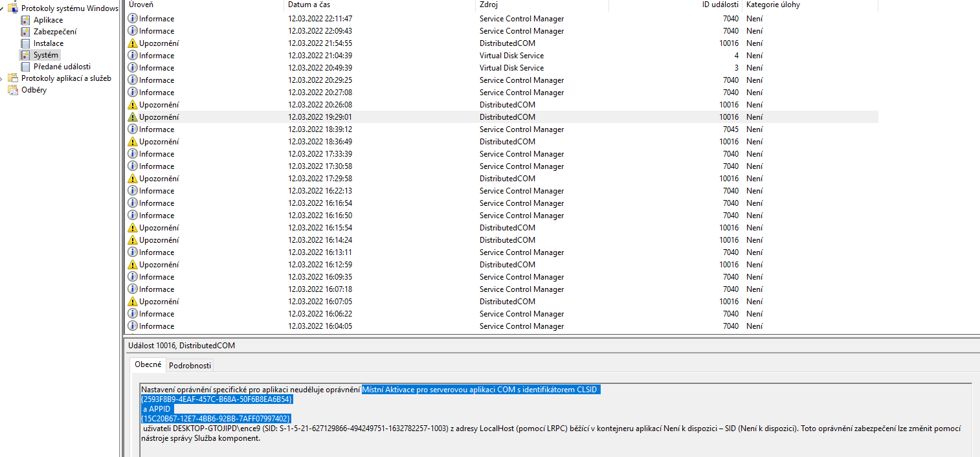The image size is (980, 457).
Task: Click the Protokoly systému Windows folder icon
Action: click(x=13, y=8)
